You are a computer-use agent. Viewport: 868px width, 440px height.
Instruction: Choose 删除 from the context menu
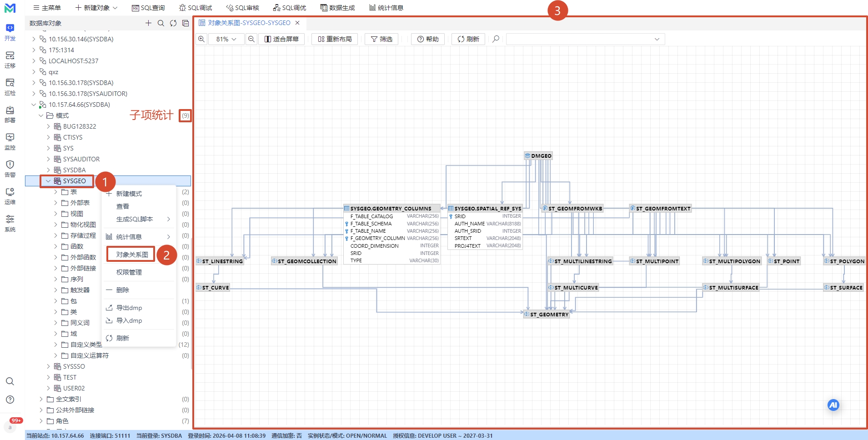(x=139, y=290)
